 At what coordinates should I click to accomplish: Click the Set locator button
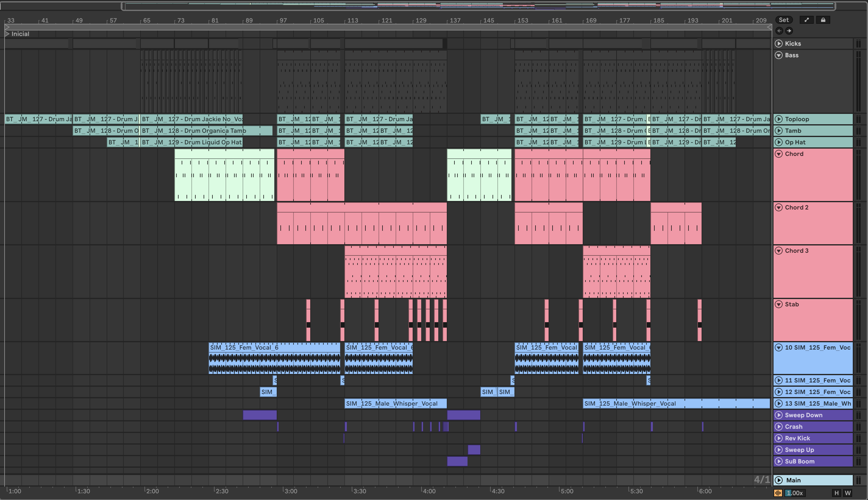(x=784, y=20)
